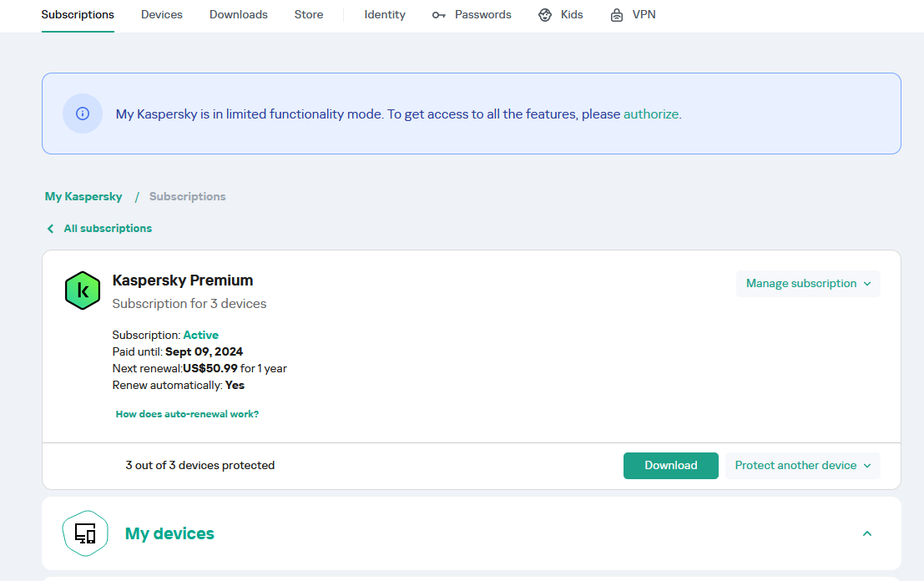The image size is (924, 581).
Task: Open 'How does auto-renewal work?' link
Action: tap(187, 414)
